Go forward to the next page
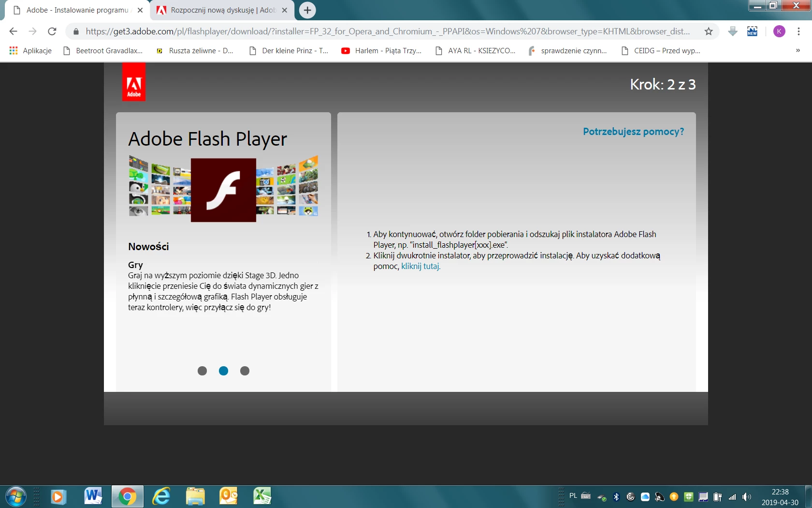The image size is (812, 508). point(32,31)
